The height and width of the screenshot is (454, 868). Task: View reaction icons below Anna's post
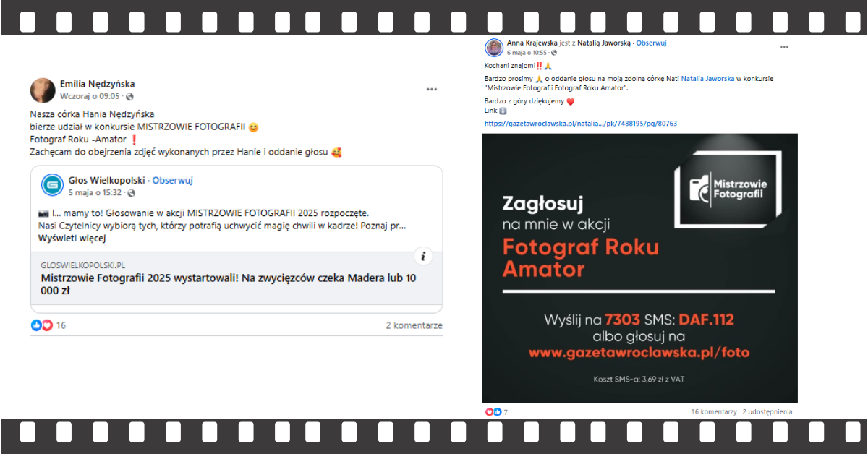point(493,411)
